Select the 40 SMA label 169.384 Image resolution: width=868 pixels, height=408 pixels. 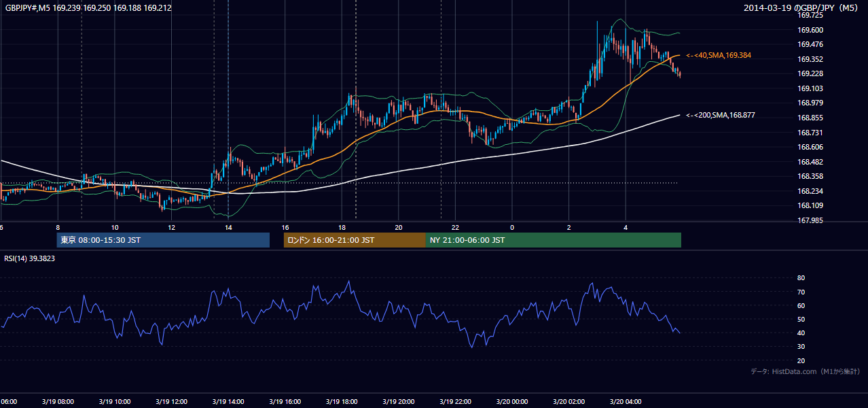pyautogui.click(x=719, y=55)
